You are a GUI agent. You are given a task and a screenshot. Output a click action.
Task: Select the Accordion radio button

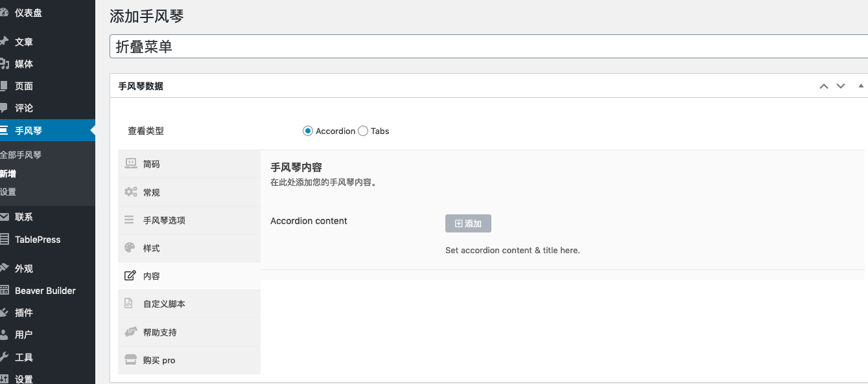[308, 131]
